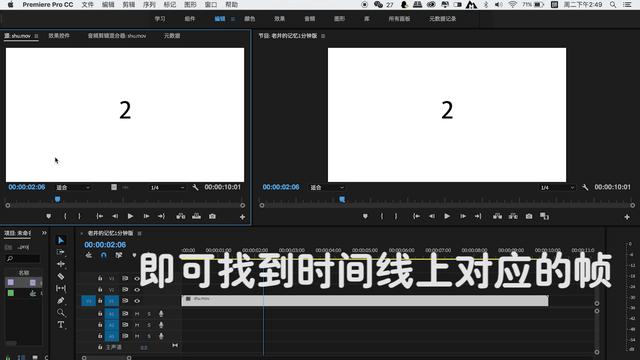Open Program monitor panel menu
This screenshot has width=640, height=360.
(323, 36)
